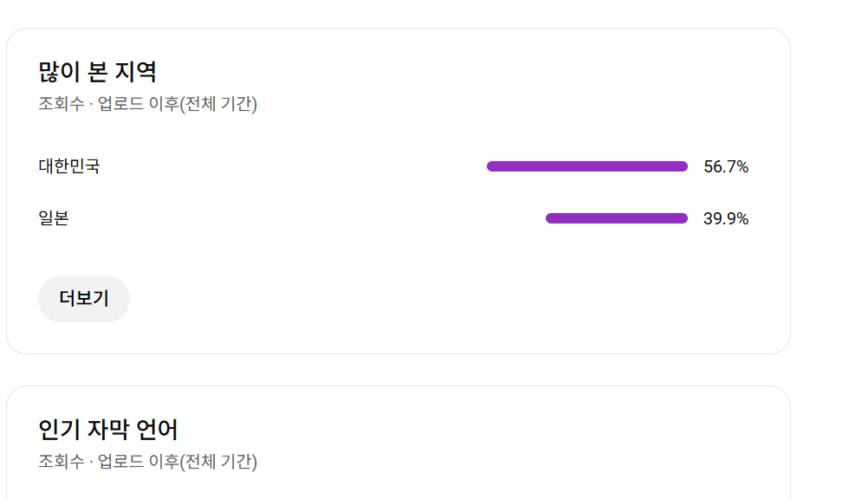868x499 pixels.
Task: Click the 56.7% percentage value
Action: point(726,167)
